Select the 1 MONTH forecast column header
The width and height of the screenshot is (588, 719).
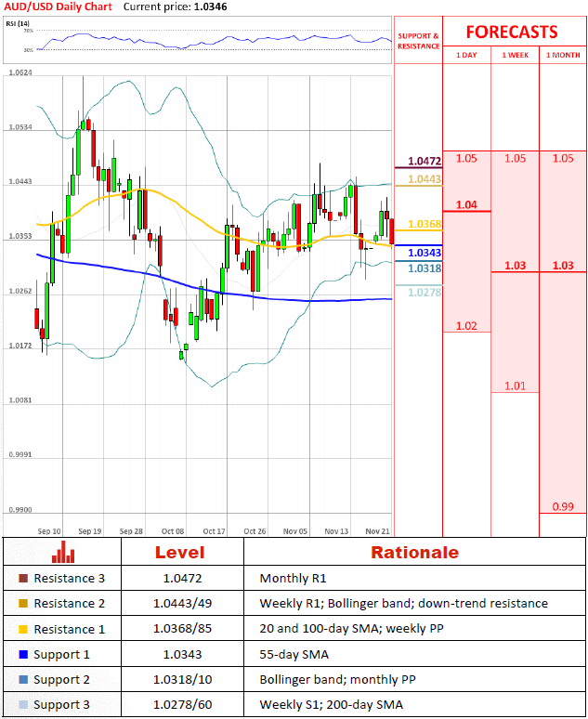pyautogui.click(x=563, y=56)
